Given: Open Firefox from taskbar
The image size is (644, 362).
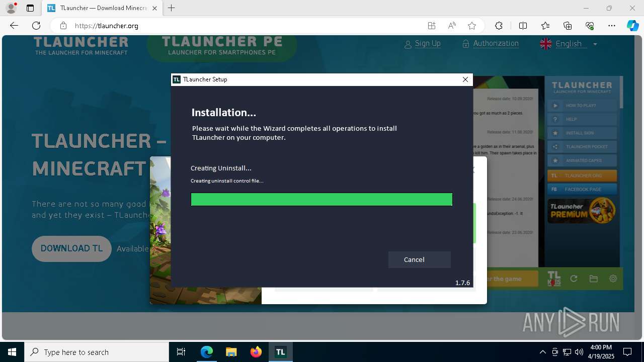Looking at the screenshot, I should (x=256, y=352).
